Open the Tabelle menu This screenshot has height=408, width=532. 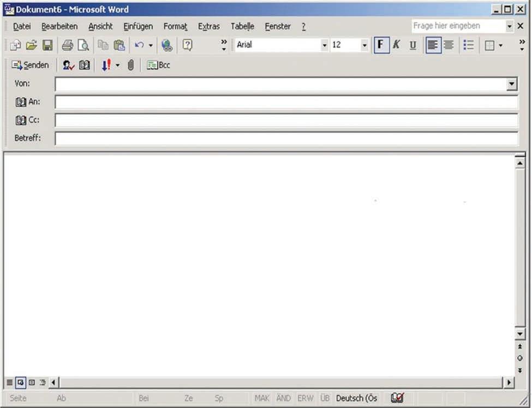click(x=242, y=26)
